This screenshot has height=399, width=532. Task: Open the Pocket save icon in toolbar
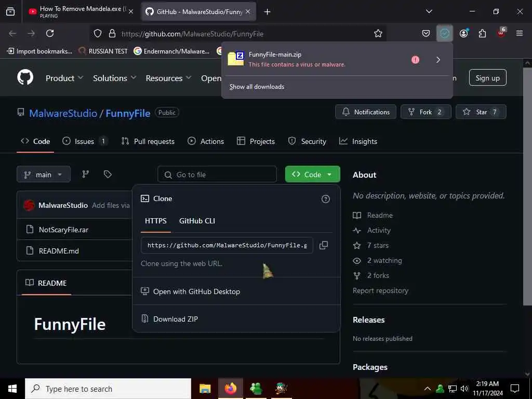[x=426, y=33]
